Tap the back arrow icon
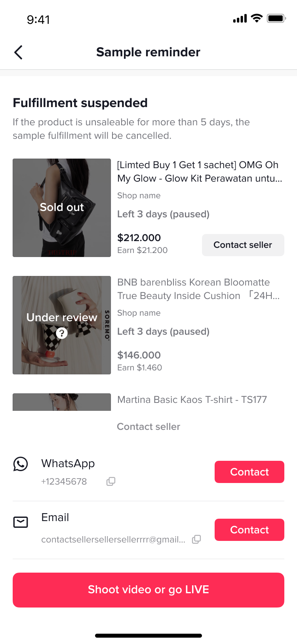Screen dimensions: 297x644 click(18, 52)
